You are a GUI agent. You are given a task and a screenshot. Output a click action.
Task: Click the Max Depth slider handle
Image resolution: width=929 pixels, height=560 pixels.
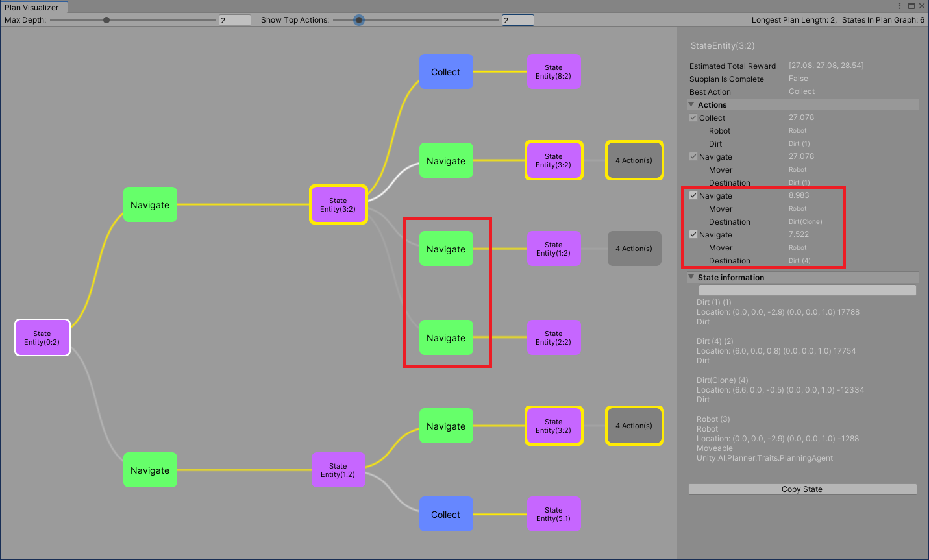(x=106, y=20)
